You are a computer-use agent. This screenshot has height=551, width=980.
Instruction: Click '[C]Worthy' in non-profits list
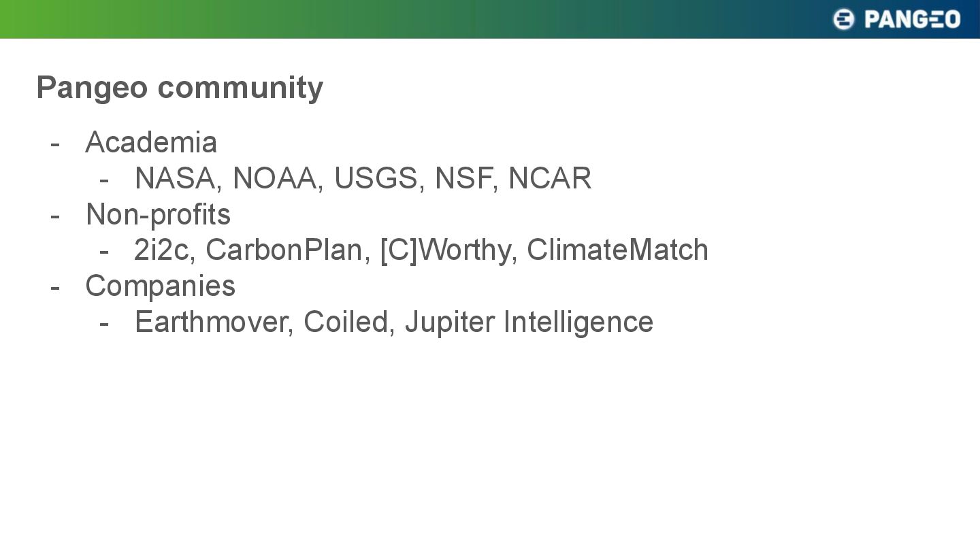(445, 250)
